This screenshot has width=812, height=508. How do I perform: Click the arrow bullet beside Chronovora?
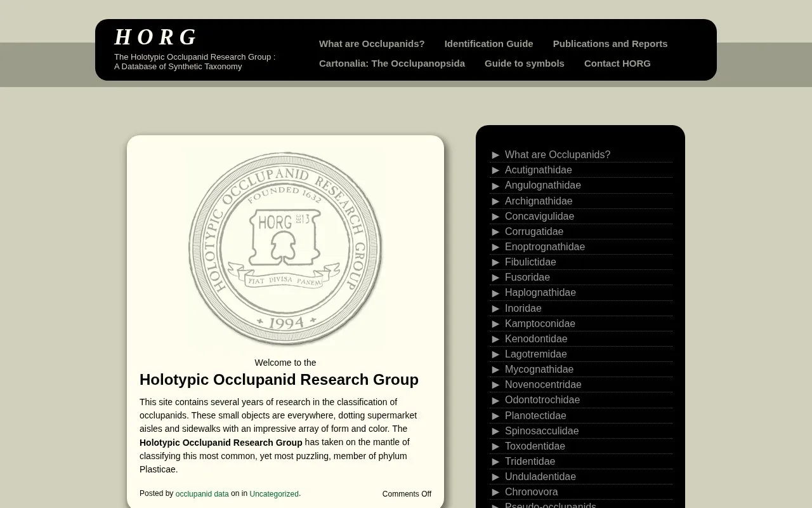pyautogui.click(x=496, y=492)
